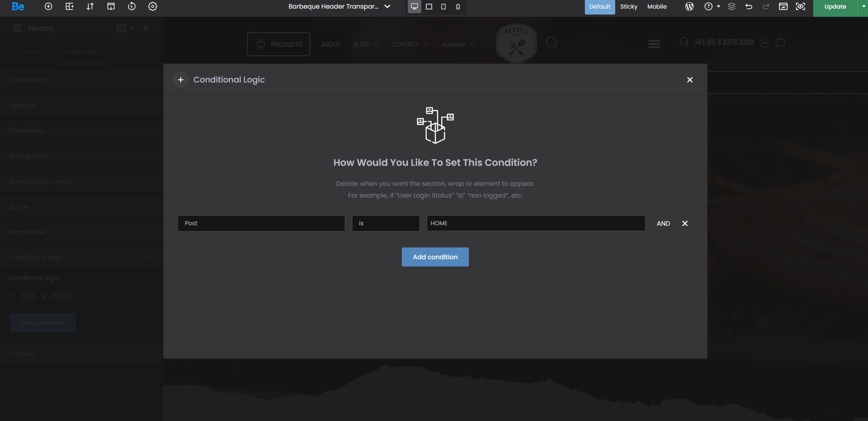
Task: Switch to the Settings tab
Action: click(33, 52)
